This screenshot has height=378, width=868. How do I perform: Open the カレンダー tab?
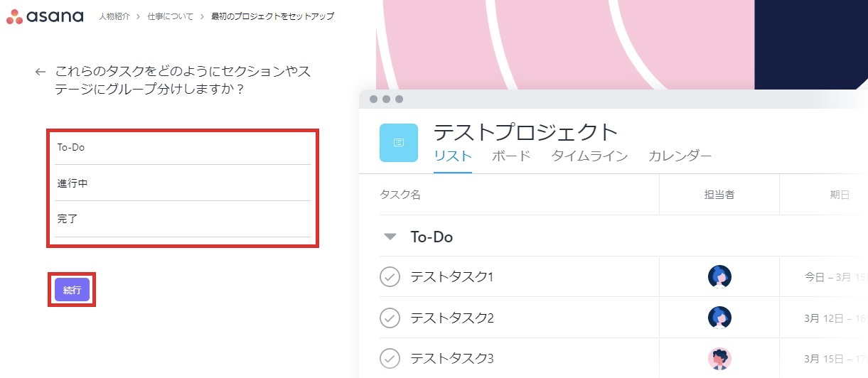[680, 156]
